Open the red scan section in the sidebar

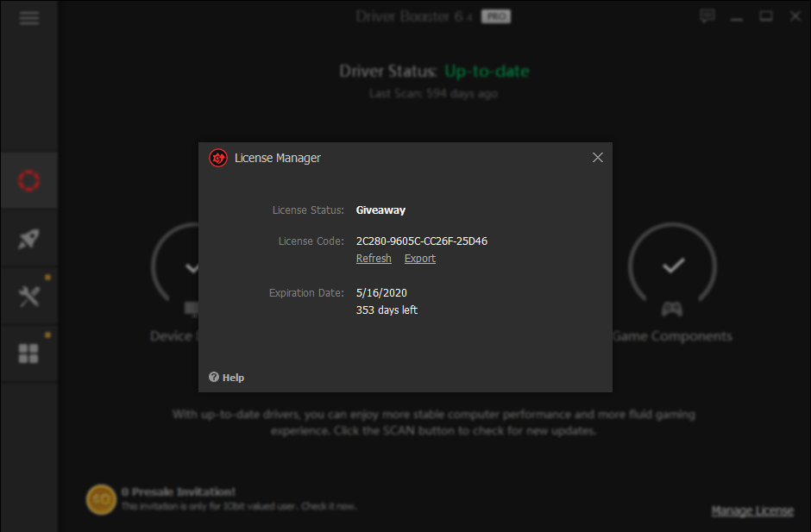(x=29, y=180)
